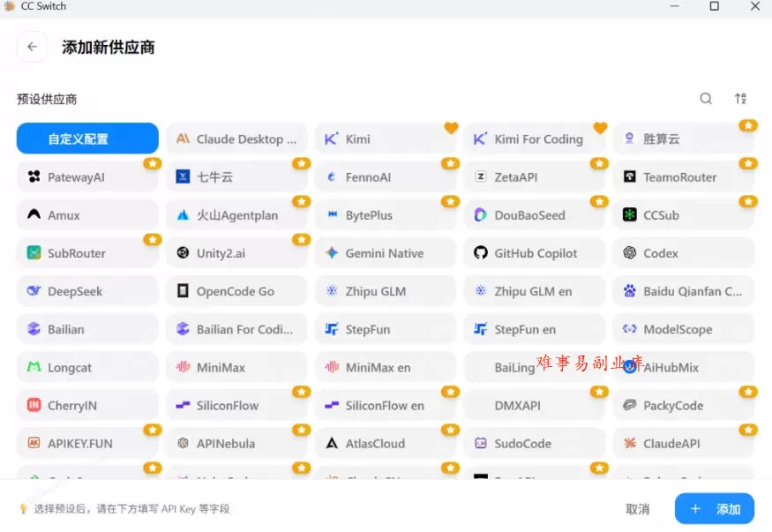Pick the Kimi For Coding preset
Viewport: 772px width, 532px height.
535,139
